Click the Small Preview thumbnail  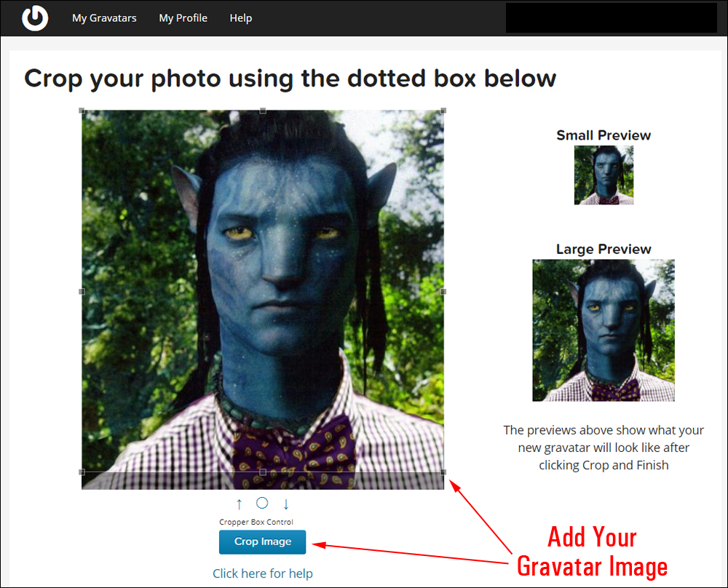pos(604,175)
